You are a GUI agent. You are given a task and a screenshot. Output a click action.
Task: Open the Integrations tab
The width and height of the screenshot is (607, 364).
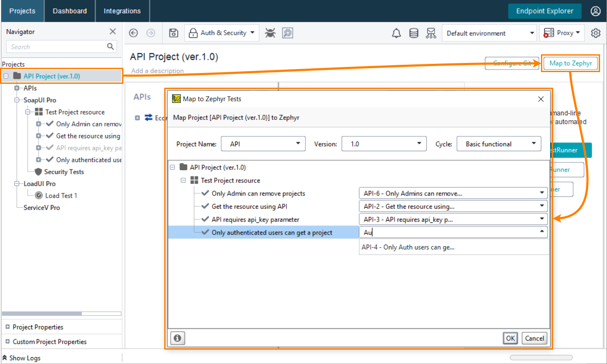pos(122,11)
